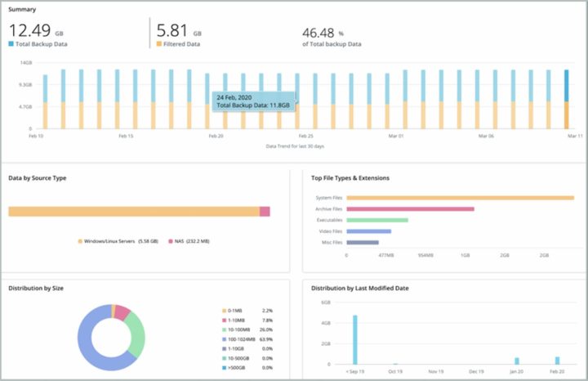Screen dimensions: 588x381
Task: Click the green Executables bar
Action: click(x=377, y=220)
